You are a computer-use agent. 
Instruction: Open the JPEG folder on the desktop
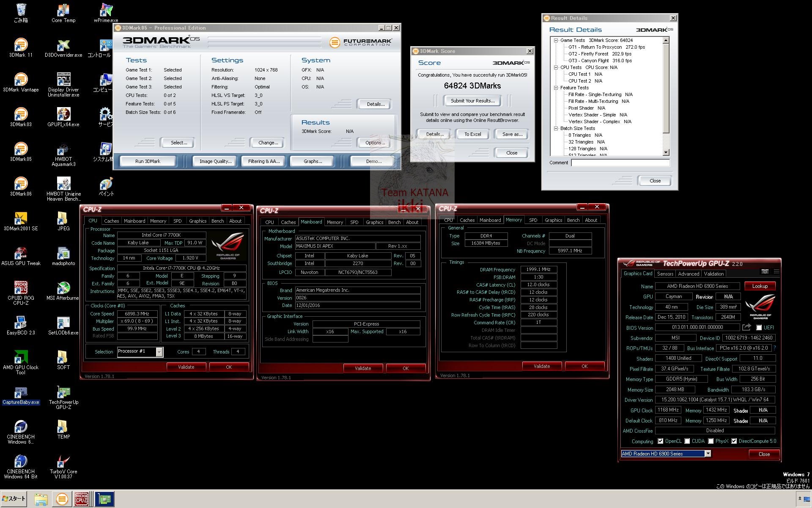(x=63, y=221)
